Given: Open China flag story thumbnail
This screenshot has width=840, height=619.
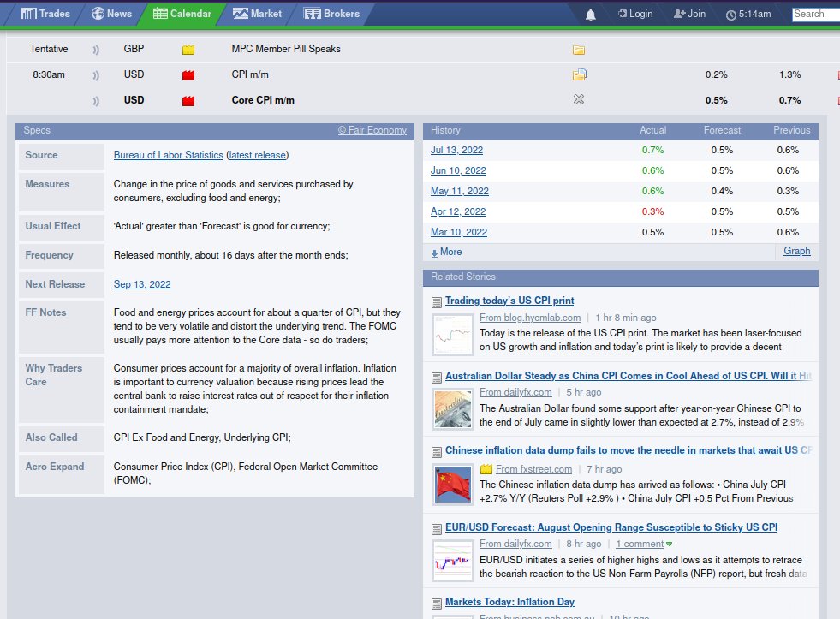Looking at the screenshot, I should click(x=453, y=485).
